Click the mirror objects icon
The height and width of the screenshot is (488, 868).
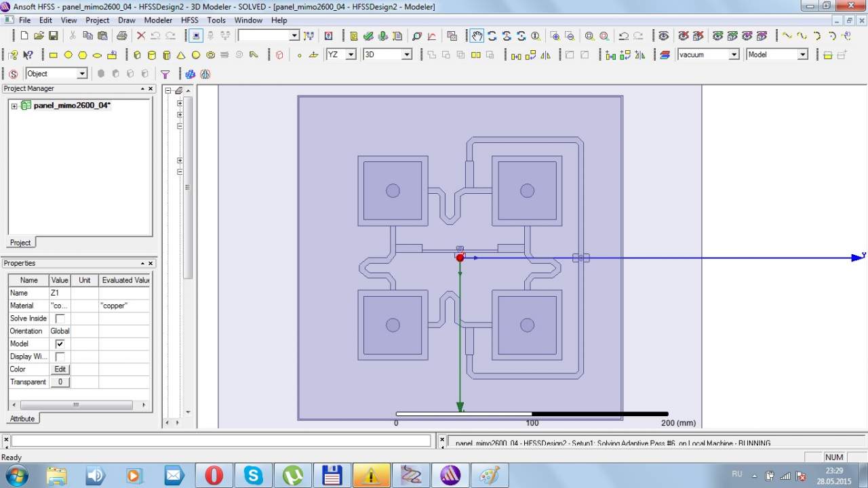[x=547, y=55]
